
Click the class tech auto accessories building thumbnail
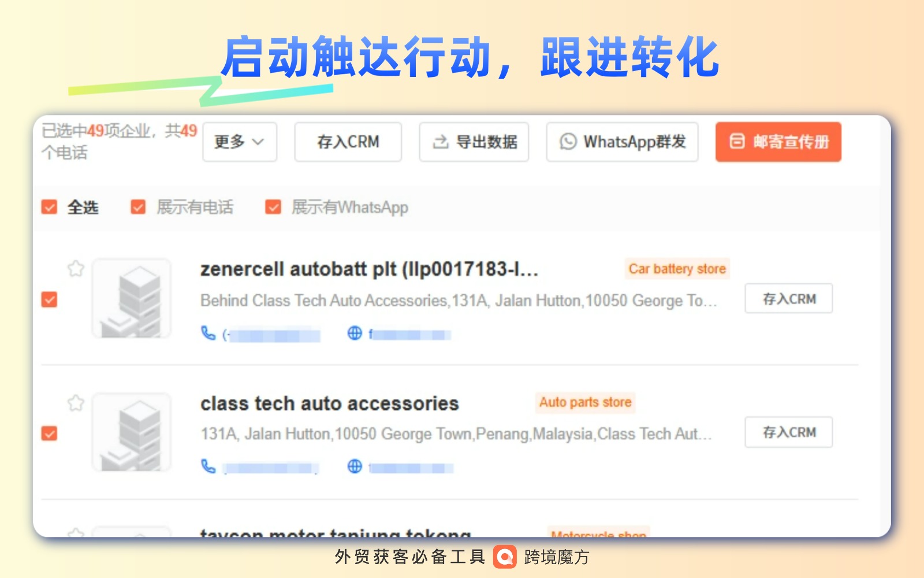click(x=132, y=432)
